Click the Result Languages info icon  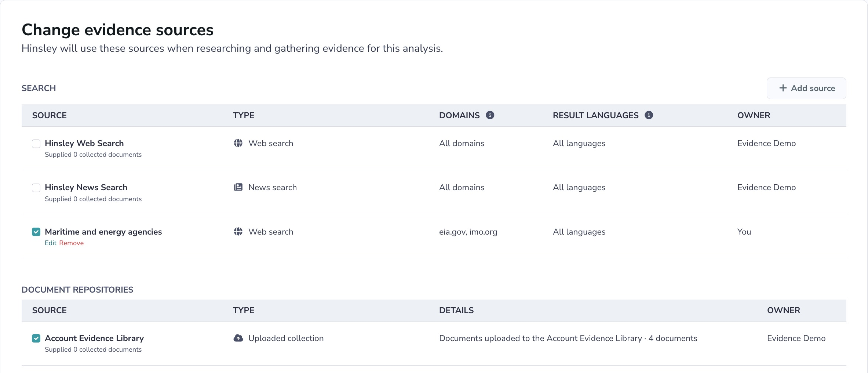pos(649,115)
